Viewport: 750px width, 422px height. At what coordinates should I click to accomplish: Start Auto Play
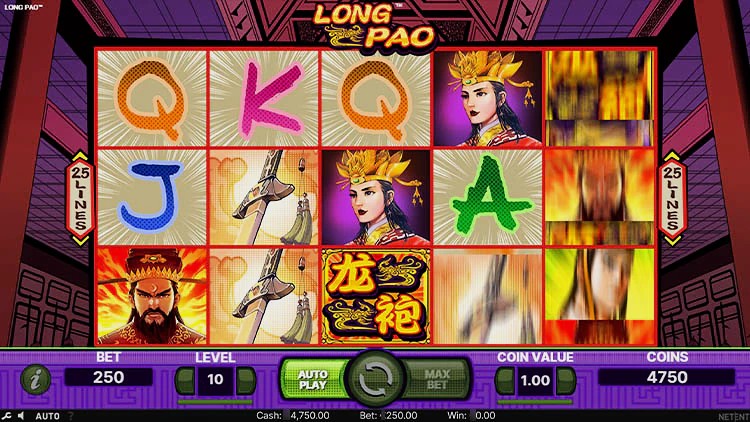click(313, 379)
